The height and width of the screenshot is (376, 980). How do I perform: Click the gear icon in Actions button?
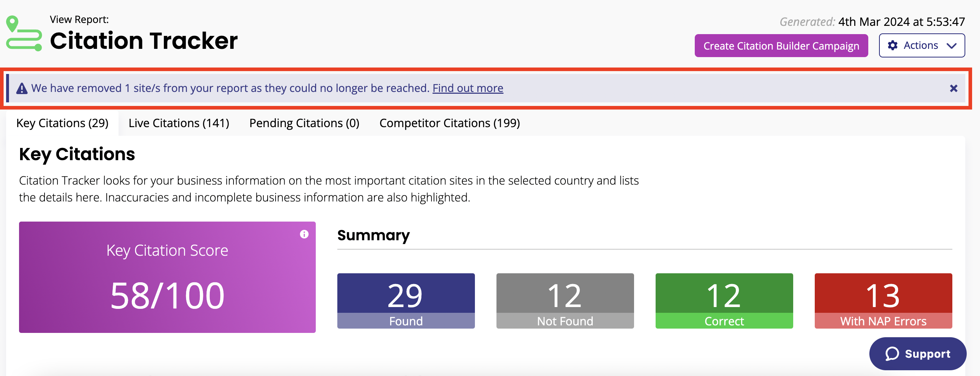tap(892, 46)
